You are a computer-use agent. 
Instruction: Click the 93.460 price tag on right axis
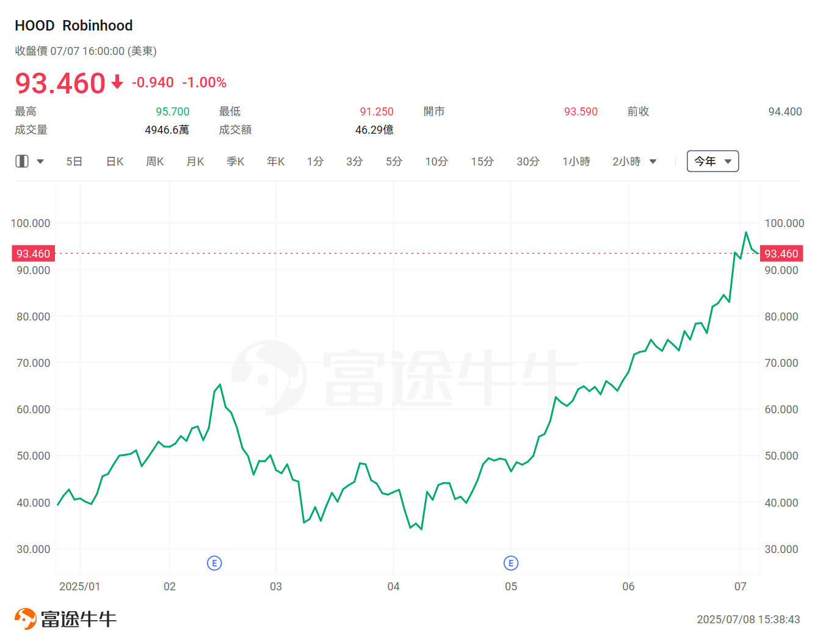coord(781,253)
